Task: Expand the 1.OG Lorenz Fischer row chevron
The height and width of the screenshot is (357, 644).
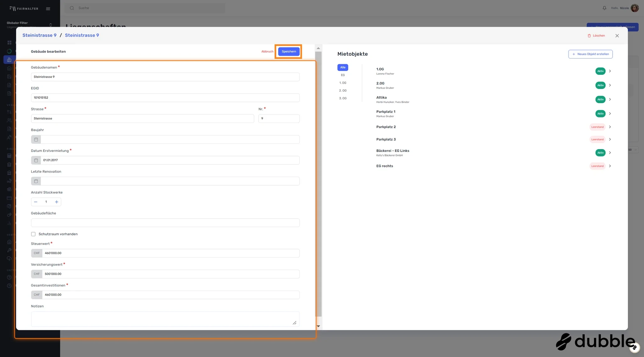Action: (610, 71)
